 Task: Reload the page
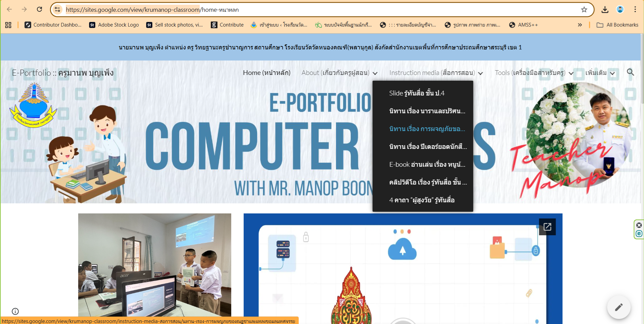pos(40,9)
